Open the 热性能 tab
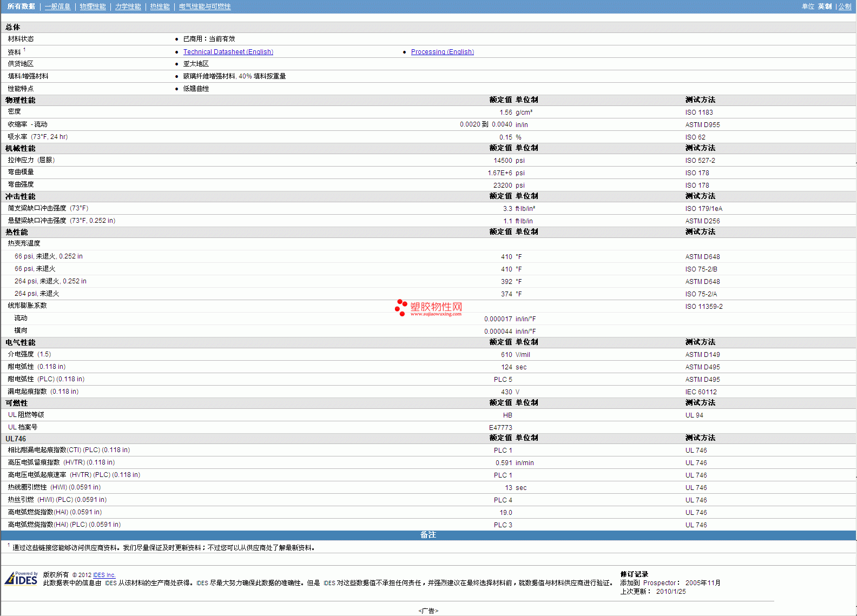This screenshot has height=616, width=857. [160, 6]
